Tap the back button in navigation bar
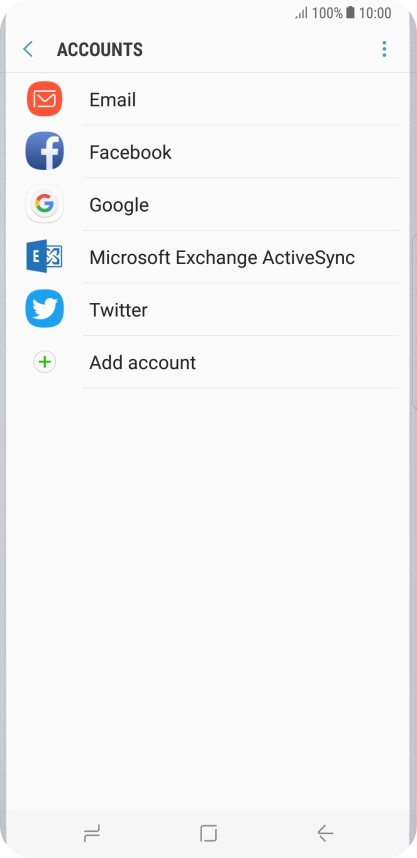Viewport: 417px width, 858px height. (x=325, y=833)
